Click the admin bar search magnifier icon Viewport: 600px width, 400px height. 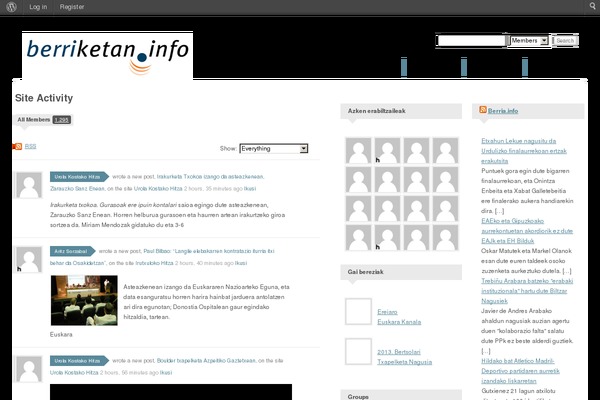(x=593, y=7)
